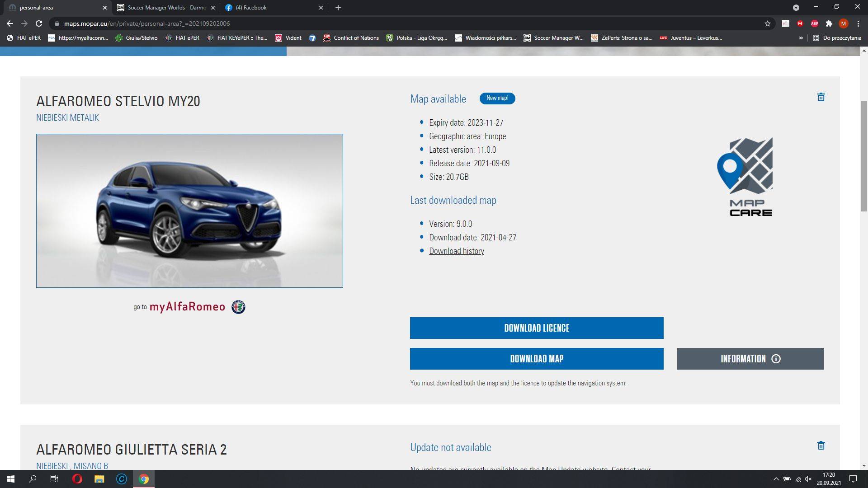Delete the Stelvio MY20 vehicle with trash icon
This screenshot has height=488, width=868.
click(821, 97)
